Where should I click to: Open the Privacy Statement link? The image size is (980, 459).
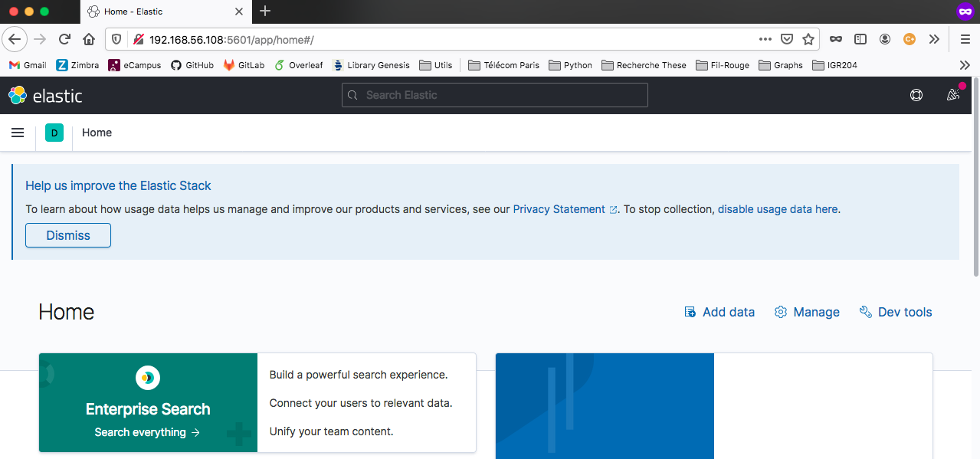coord(565,209)
